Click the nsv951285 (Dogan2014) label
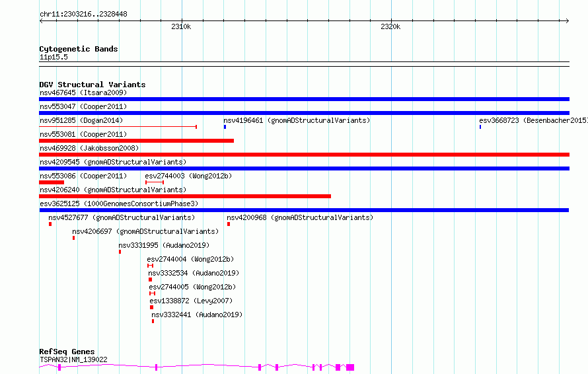Image resolution: width=588 pixels, height=374 pixels. click(81, 120)
